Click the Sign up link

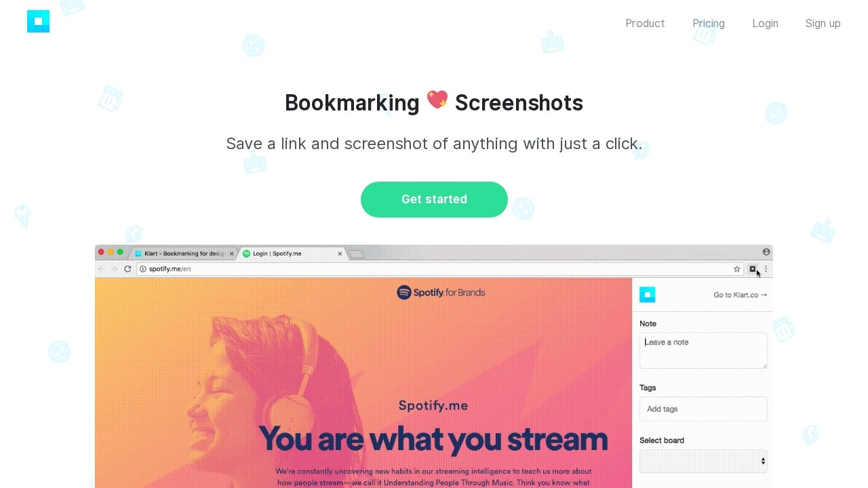[823, 23]
